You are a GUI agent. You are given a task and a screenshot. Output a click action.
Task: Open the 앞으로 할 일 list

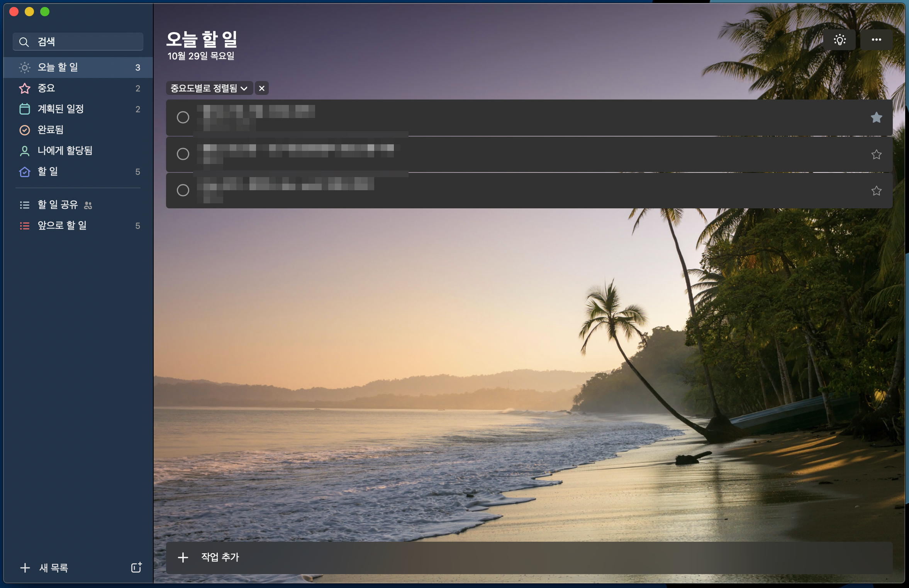pos(62,226)
